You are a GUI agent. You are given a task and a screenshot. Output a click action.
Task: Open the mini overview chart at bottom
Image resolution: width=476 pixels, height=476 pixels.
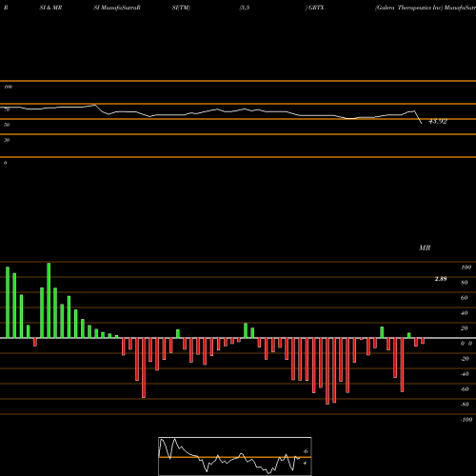point(235,456)
